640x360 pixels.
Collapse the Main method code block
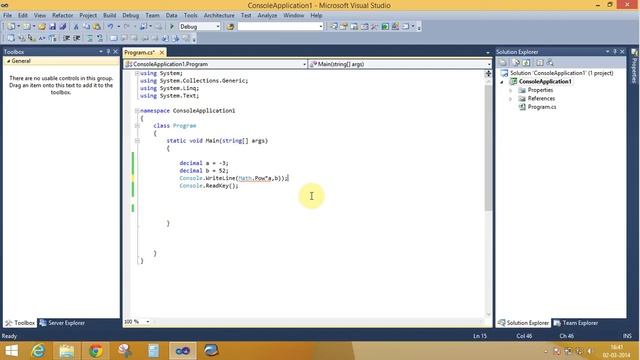pyautogui.click(x=137, y=141)
